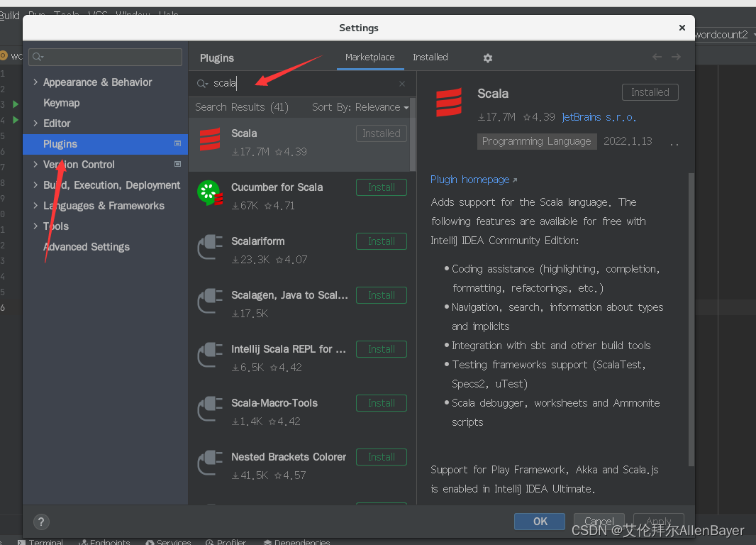Image resolution: width=756 pixels, height=545 pixels.
Task: Click the Services tool window icon
Action: 150,542
